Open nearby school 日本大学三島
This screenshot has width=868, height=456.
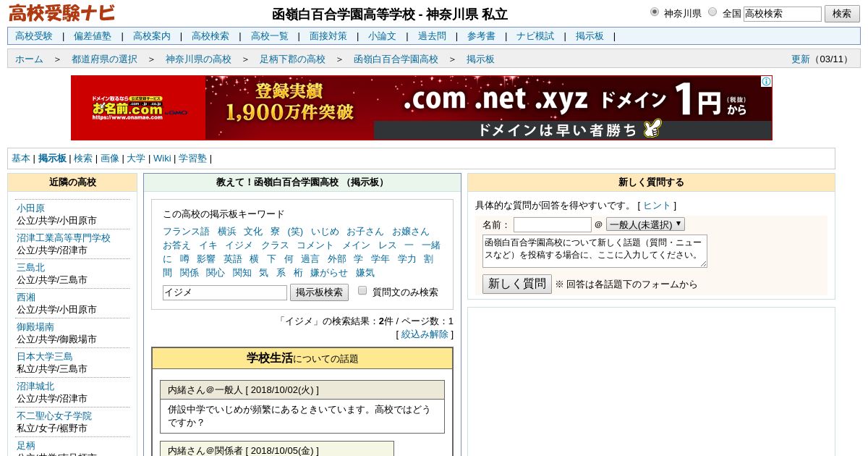pyautogui.click(x=45, y=357)
